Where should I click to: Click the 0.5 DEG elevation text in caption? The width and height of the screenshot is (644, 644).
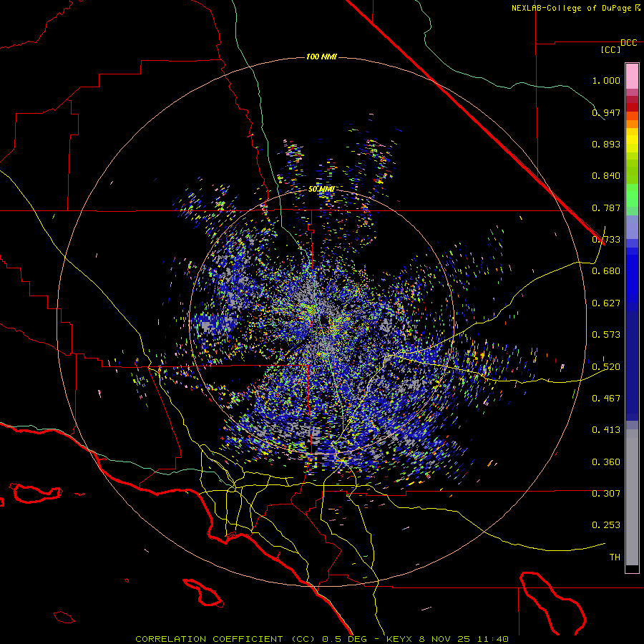[x=343, y=639]
